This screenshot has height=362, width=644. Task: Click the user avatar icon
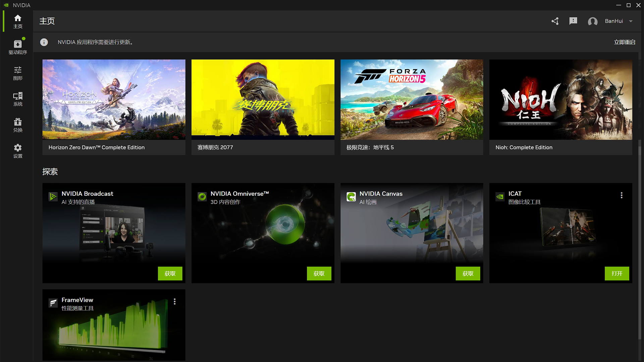tap(593, 21)
